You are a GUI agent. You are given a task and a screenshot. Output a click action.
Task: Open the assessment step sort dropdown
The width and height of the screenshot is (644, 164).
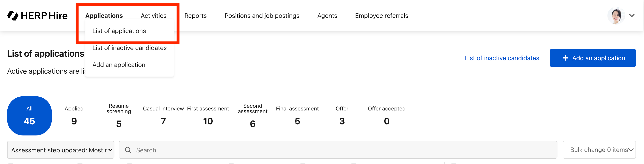pos(61,150)
